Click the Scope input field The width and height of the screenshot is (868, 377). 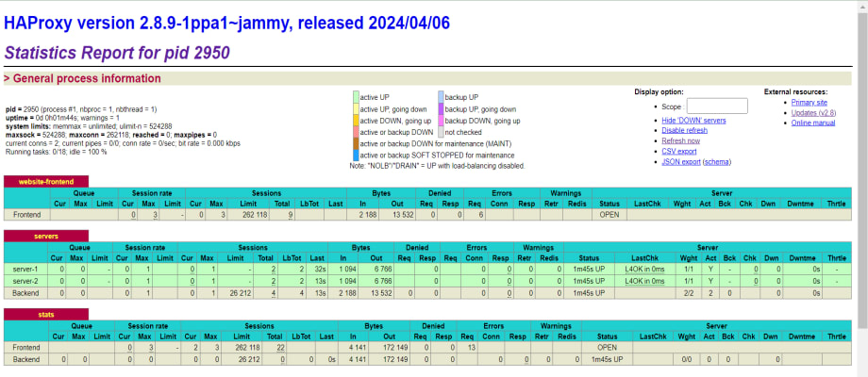[717, 107]
